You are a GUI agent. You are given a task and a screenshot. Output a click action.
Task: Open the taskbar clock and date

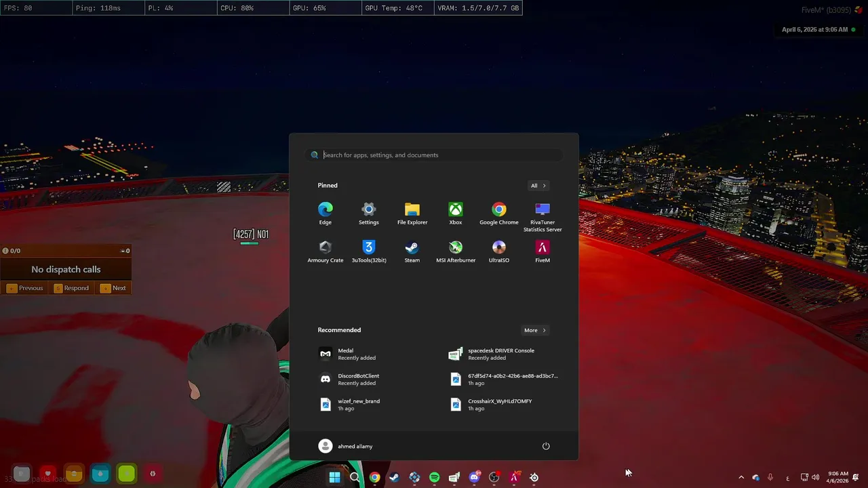[838, 477]
